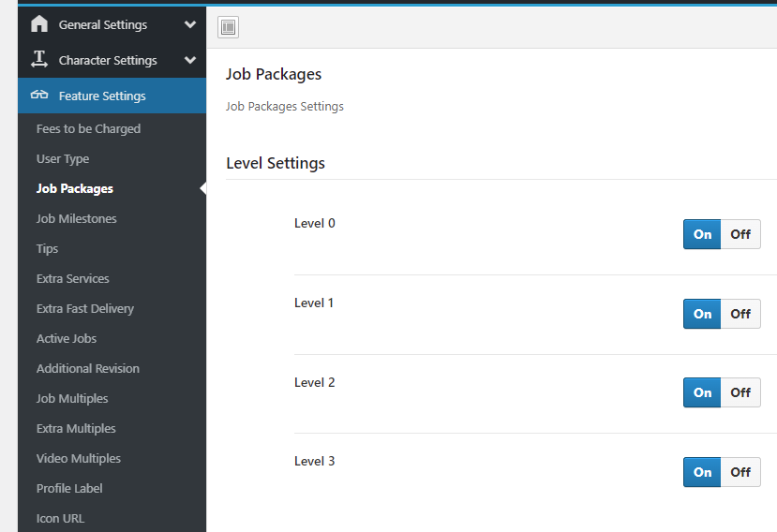
Task: Turn Level 3 Off
Action: (x=740, y=472)
